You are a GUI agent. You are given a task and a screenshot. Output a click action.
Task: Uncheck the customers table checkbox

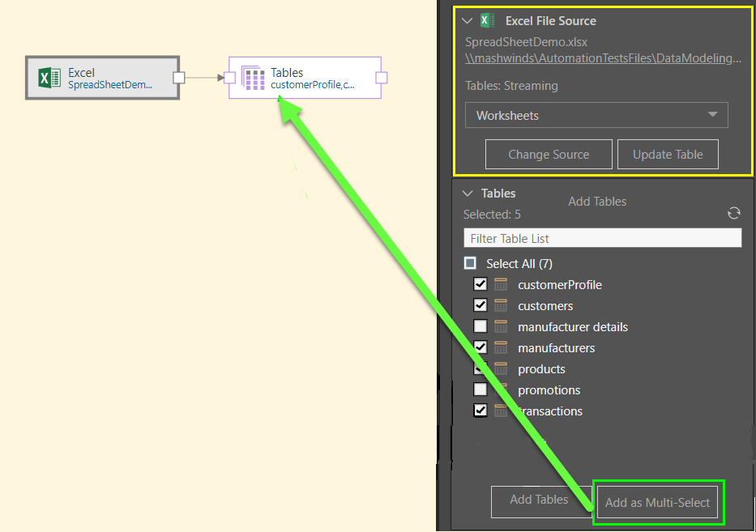click(481, 305)
